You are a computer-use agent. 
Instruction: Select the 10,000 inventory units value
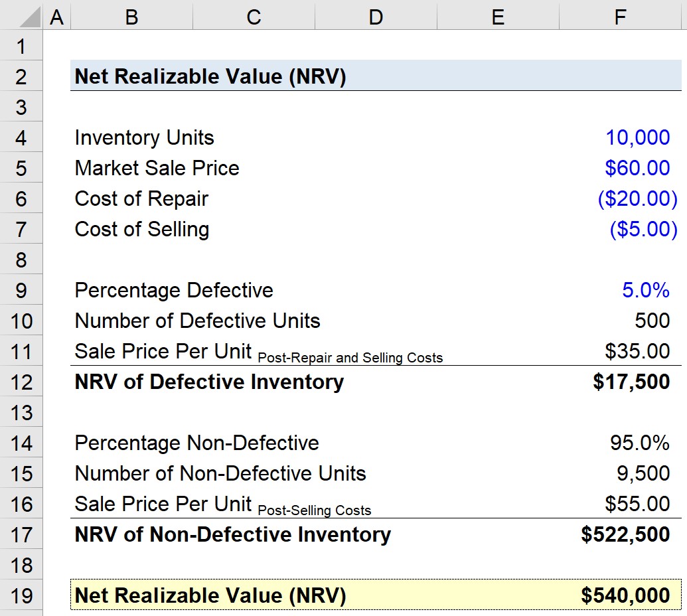(x=637, y=137)
